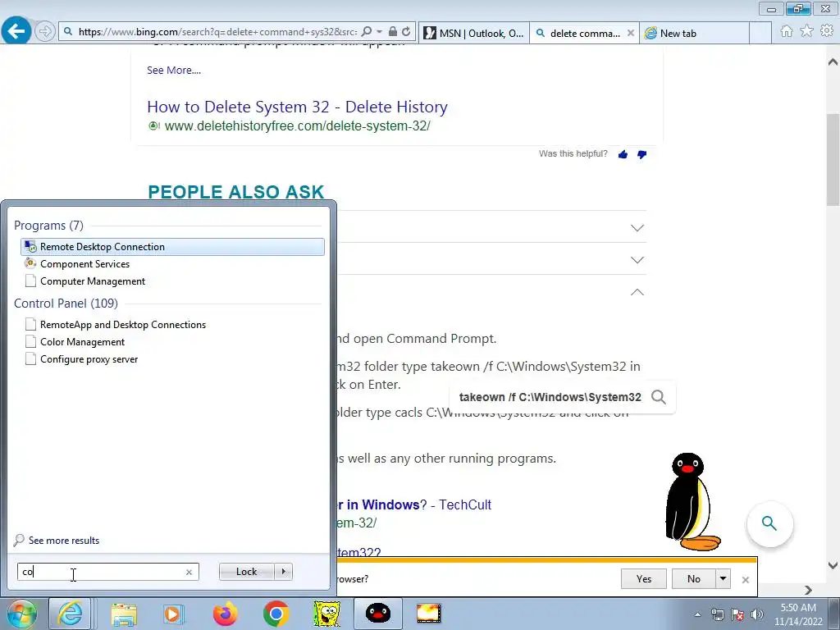Open the orange picture app on taskbar
This screenshot has height=630, width=840.
[428, 614]
